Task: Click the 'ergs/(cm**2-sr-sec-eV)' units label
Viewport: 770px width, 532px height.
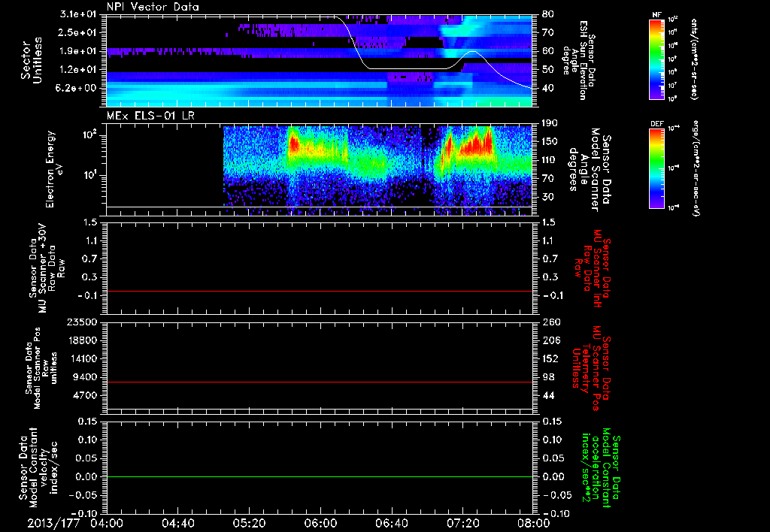Action: tap(696, 168)
